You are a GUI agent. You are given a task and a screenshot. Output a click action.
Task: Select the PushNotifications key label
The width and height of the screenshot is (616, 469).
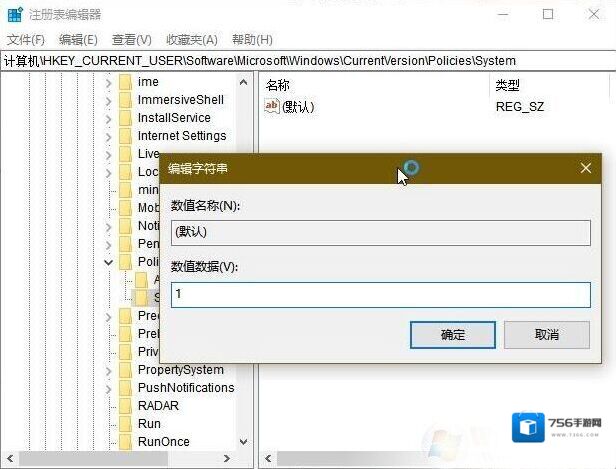186,388
